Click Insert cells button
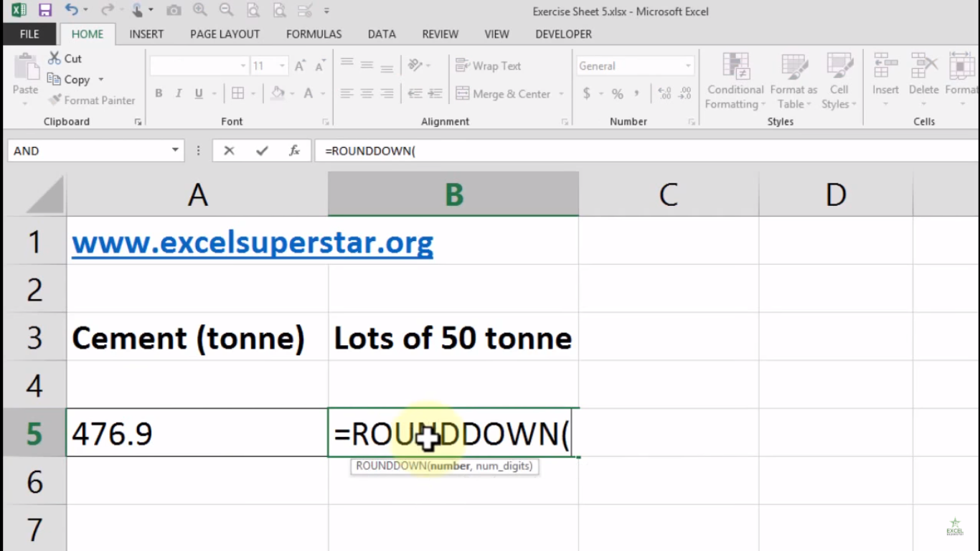 [885, 80]
